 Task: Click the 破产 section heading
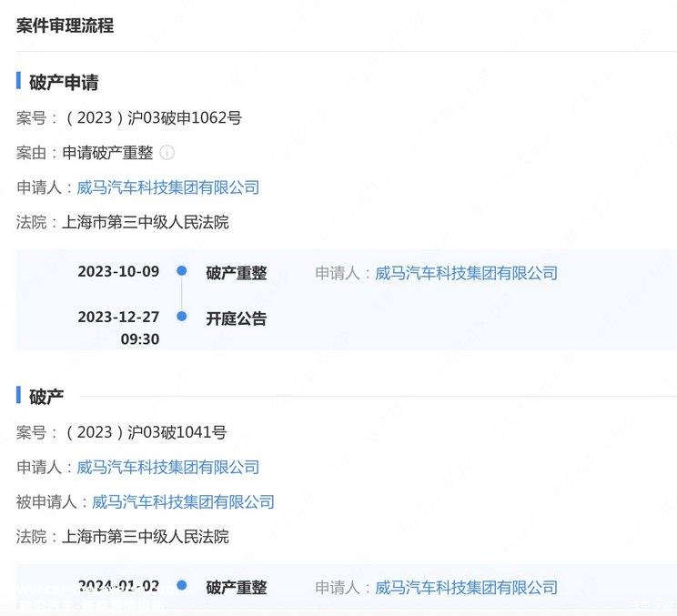(x=46, y=397)
